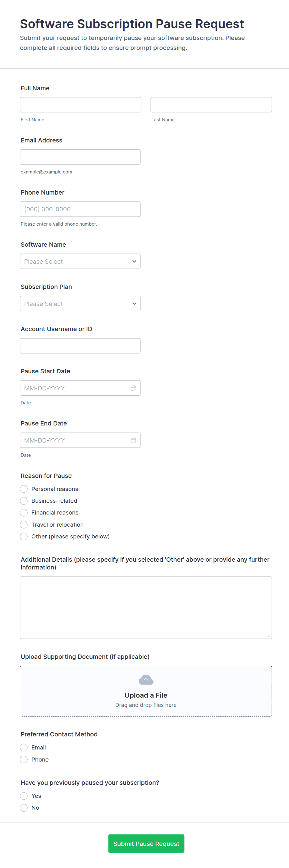Viewport: 289px width, 868px height.
Task: Choose Financial reasons for pause
Action: [x=24, y=512]
